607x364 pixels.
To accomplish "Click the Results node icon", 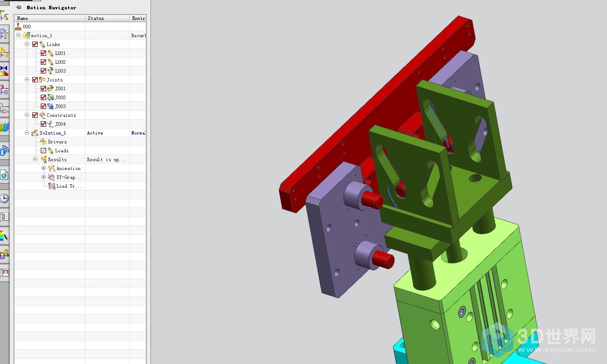I will (x=43, y=159).
